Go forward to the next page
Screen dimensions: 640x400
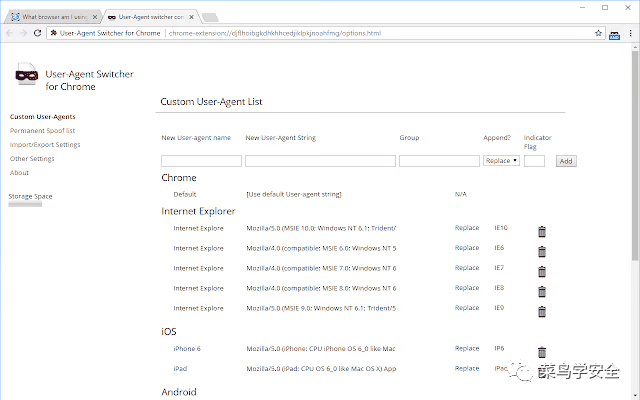click(23, 33)
